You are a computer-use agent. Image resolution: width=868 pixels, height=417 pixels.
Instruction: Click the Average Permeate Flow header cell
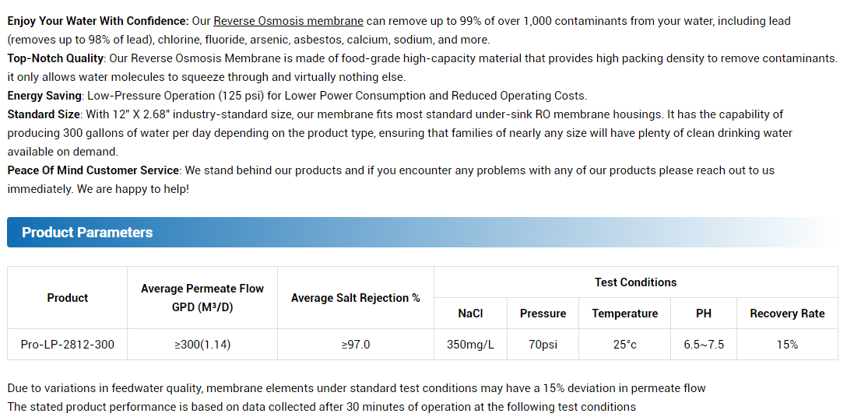click(202, 298)
